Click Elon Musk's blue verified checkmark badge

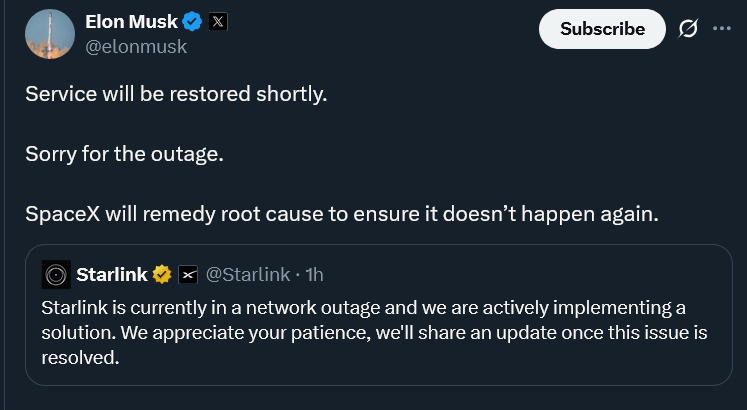pos(194,22)
